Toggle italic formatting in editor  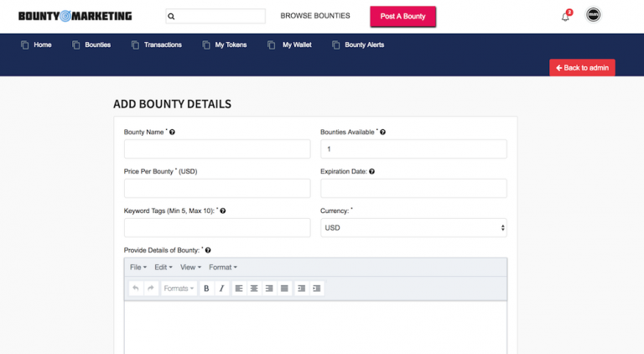click(221, 289)
